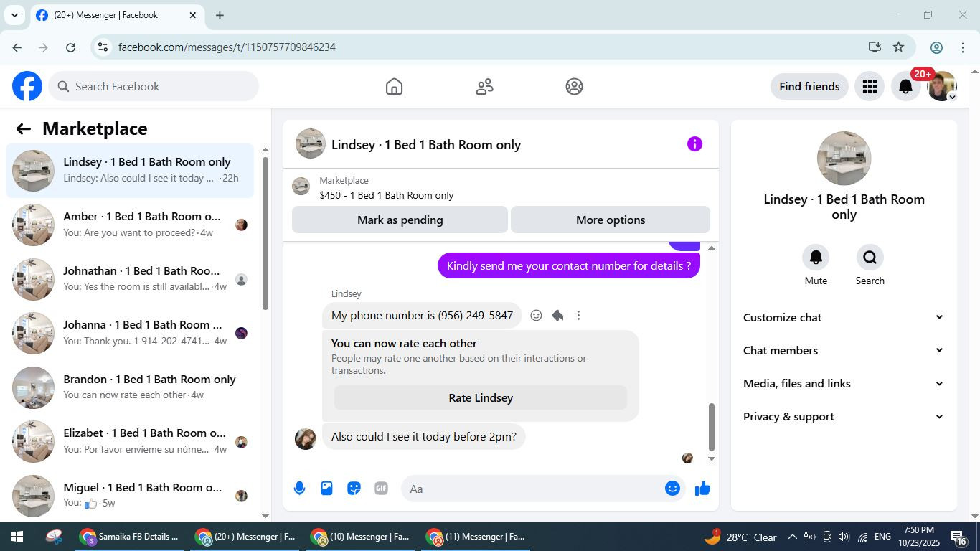Screen dimensions: 980x551
Task: Click the More options button
Action: click(611, 220)
